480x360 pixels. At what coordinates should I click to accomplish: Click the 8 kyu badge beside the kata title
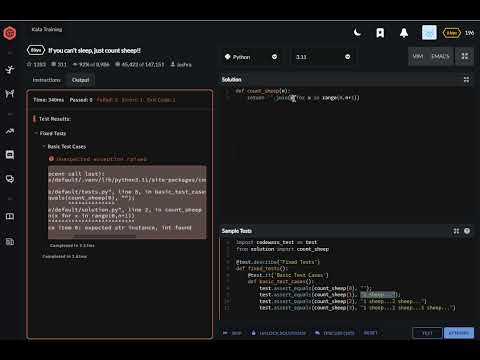click(36, 50)
